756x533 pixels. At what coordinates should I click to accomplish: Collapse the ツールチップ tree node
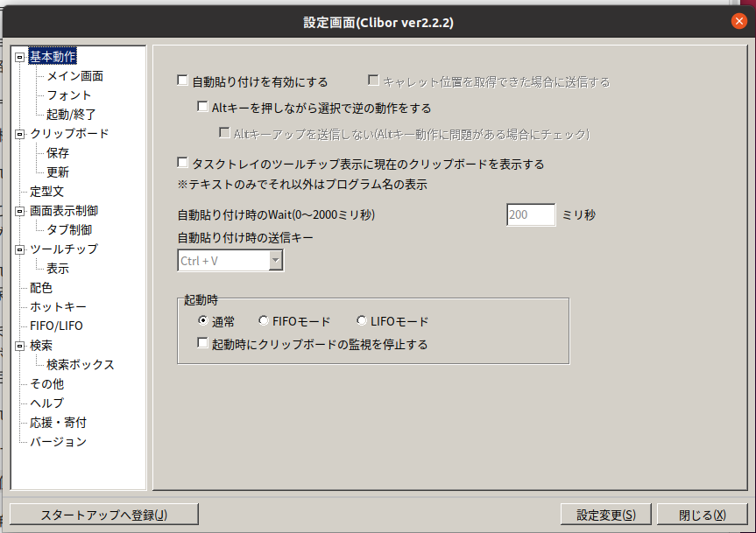(20, 250)
